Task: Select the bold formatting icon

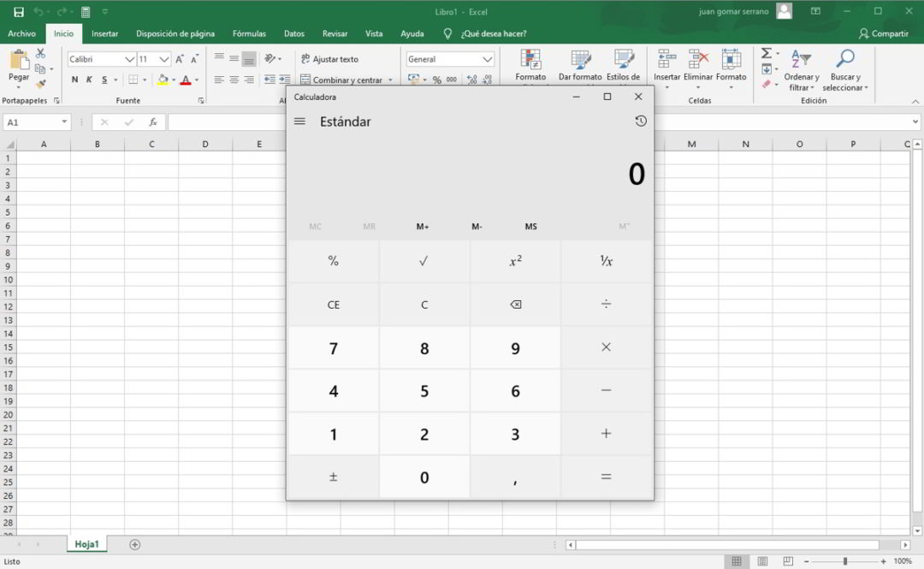Action: (75, 79)
